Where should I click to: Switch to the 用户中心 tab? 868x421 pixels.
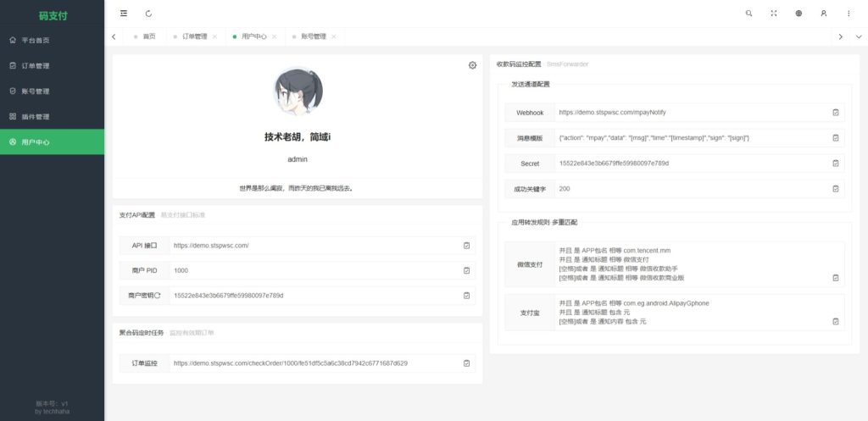pyautogui.click(x=254, y=36)
